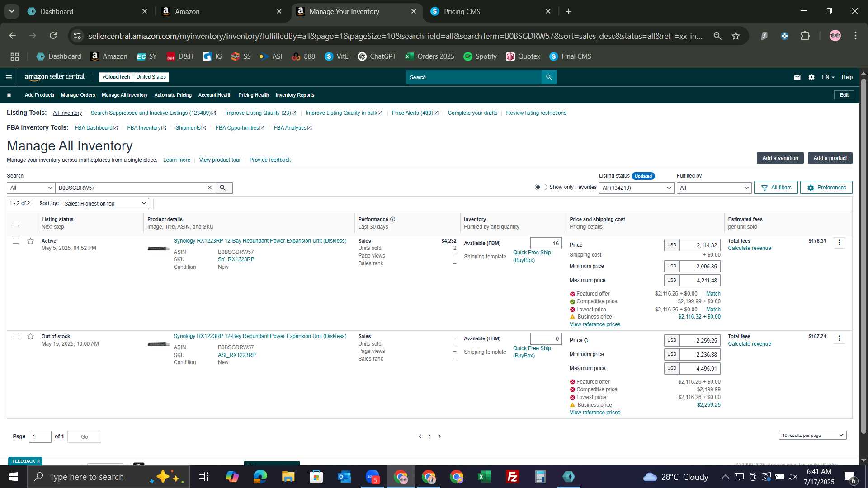The image size is (868, 488).
Task: Open Account Health in navigation bar
Action: (215, 95)
